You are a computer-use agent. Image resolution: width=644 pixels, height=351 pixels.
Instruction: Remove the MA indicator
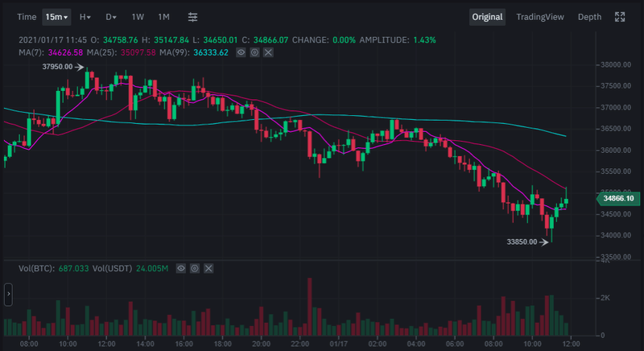(268, 52)
